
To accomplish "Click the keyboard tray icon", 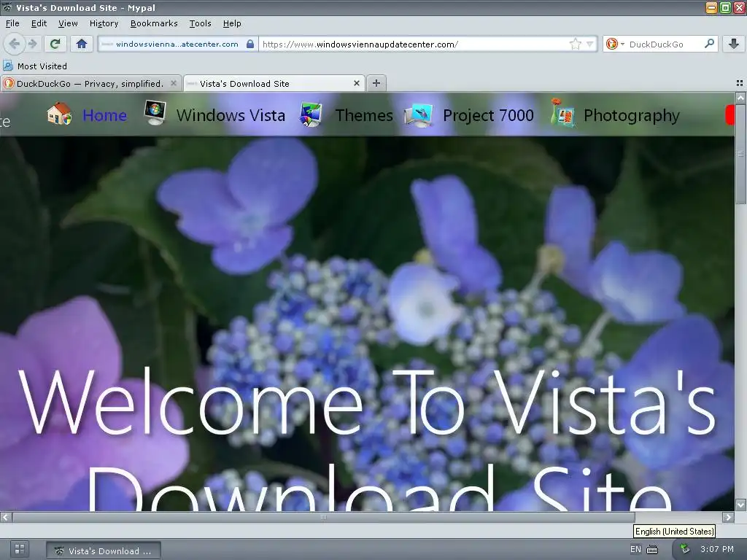I will coord(652,550).
